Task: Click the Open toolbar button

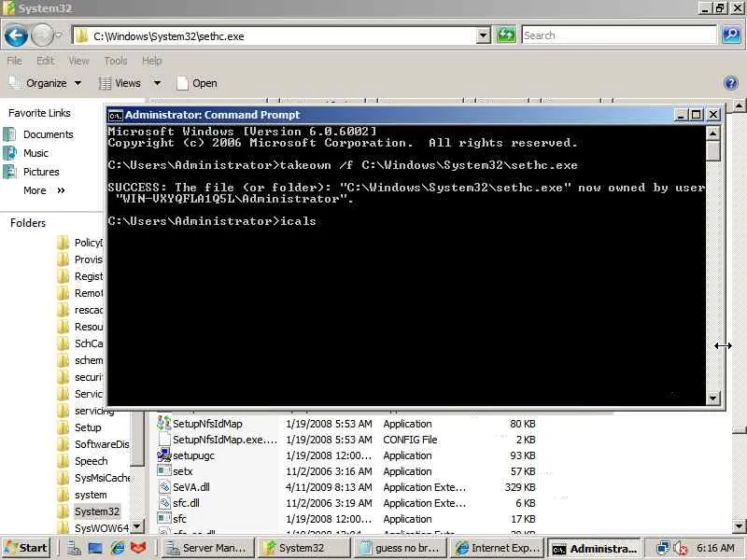Action: [197, 83]
